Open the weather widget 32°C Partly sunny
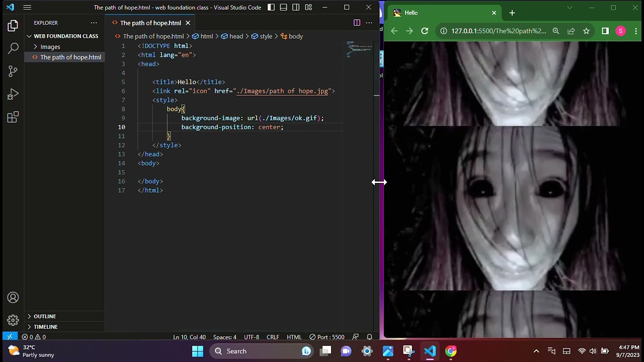 coord(31,351)
